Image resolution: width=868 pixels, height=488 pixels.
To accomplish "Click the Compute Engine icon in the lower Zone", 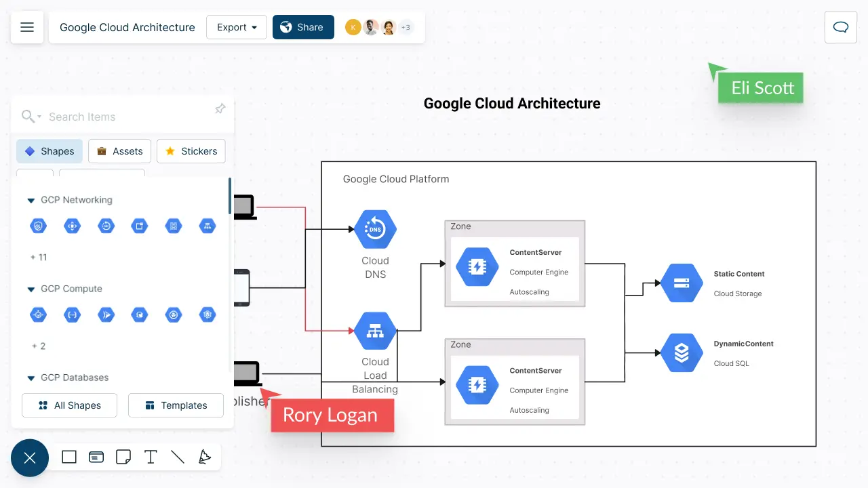I will [x=477, y=385].
